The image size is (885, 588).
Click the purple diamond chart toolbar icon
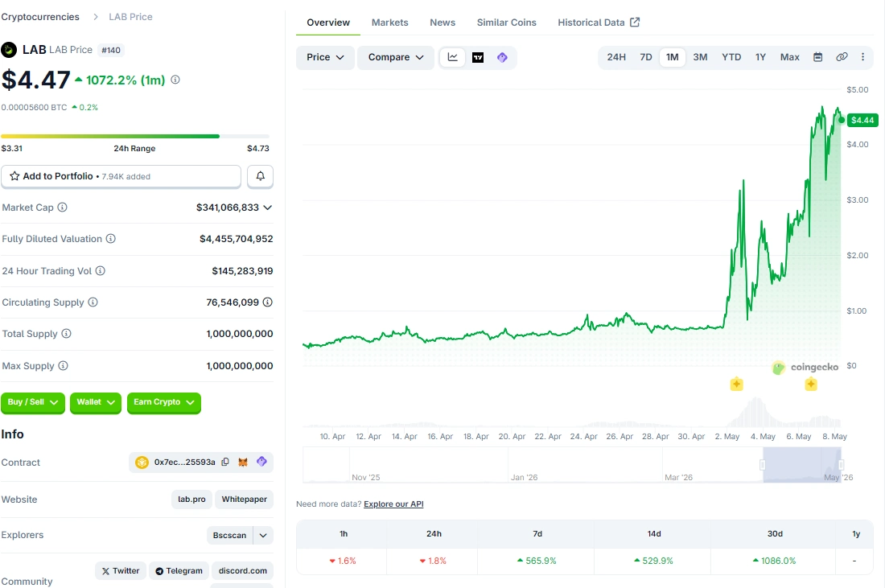coord(502,58)
